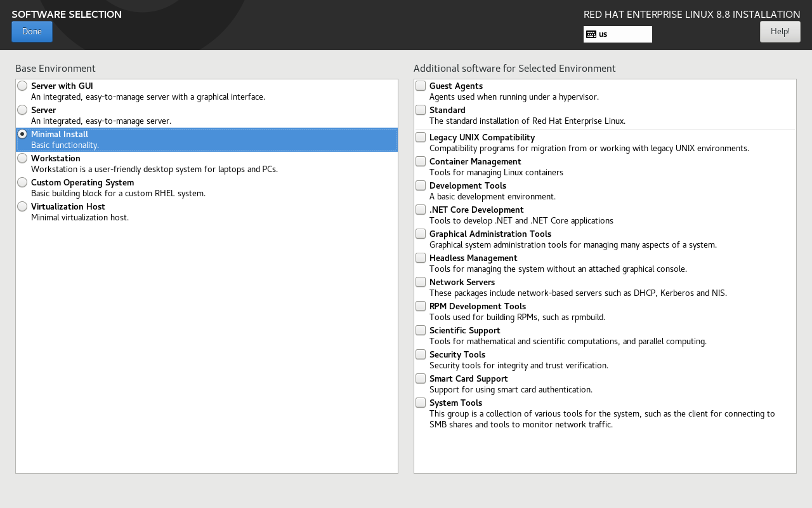Select the Server with GUI radio button
The width and height of the screenshot is (812, 508).
point(22,86)
